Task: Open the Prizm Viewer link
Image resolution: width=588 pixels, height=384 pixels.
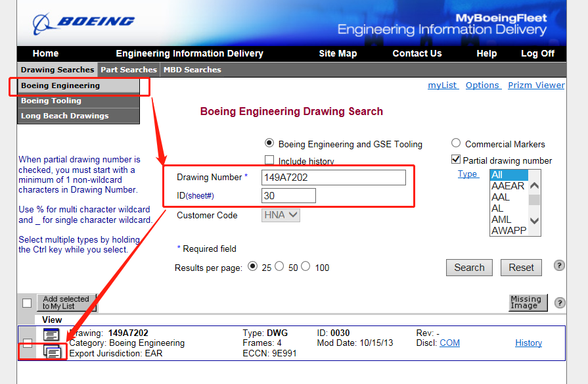Action: tap(536, 85)
